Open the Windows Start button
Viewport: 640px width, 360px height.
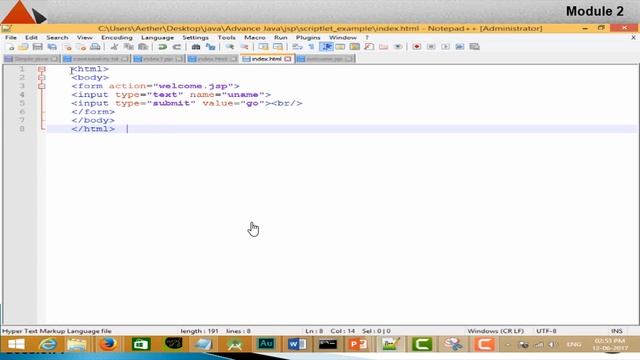click(16, 344)
